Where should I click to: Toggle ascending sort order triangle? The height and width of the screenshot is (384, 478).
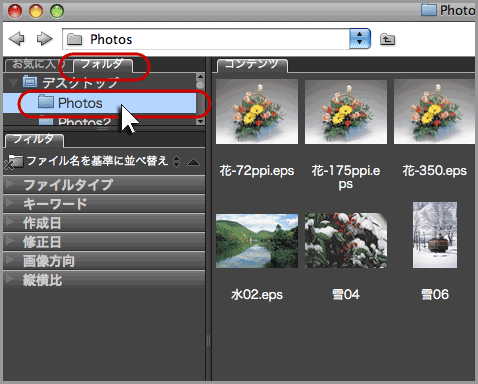193,162
